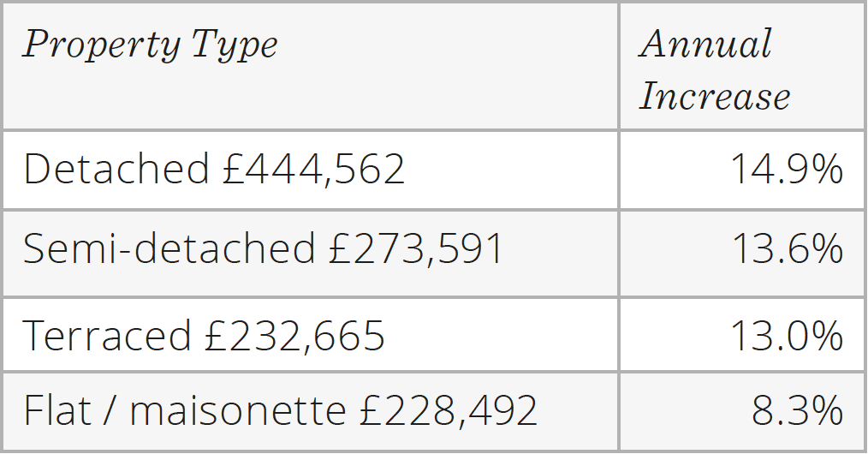Screen dimensions: 868x454
Task: Select the 13.0% increase cell
Action: 742,335
